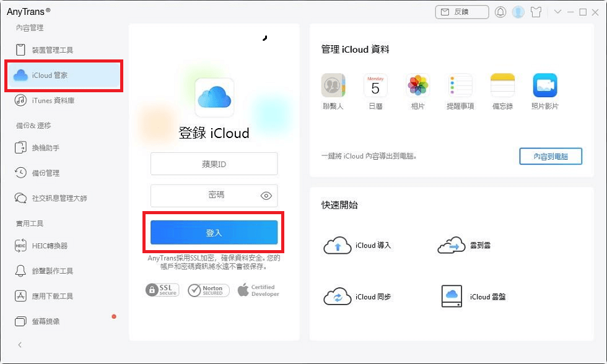This screenshot has width=607, height=364.
Task: Open iTunes 資料庫 sidebar item
Action: point(45,100)
